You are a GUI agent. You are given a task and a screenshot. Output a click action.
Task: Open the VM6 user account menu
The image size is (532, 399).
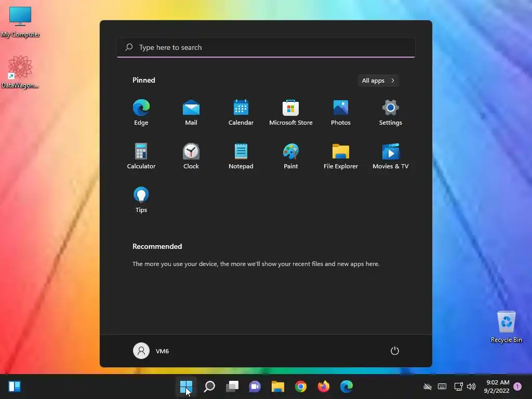coord(151,351)
